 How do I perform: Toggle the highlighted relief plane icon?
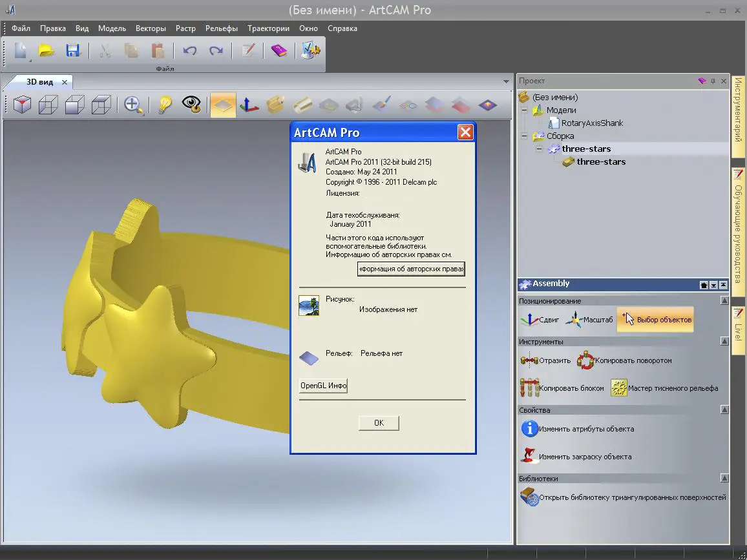[223, 105]
